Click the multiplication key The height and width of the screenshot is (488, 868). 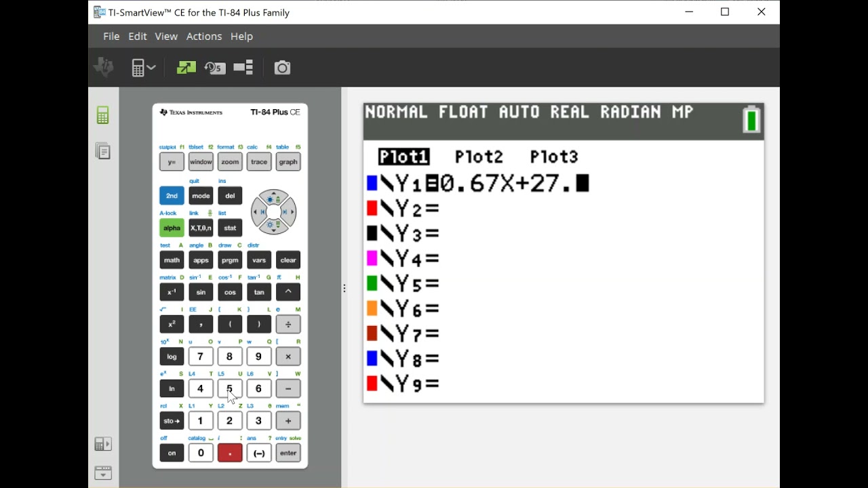(288, 357)
